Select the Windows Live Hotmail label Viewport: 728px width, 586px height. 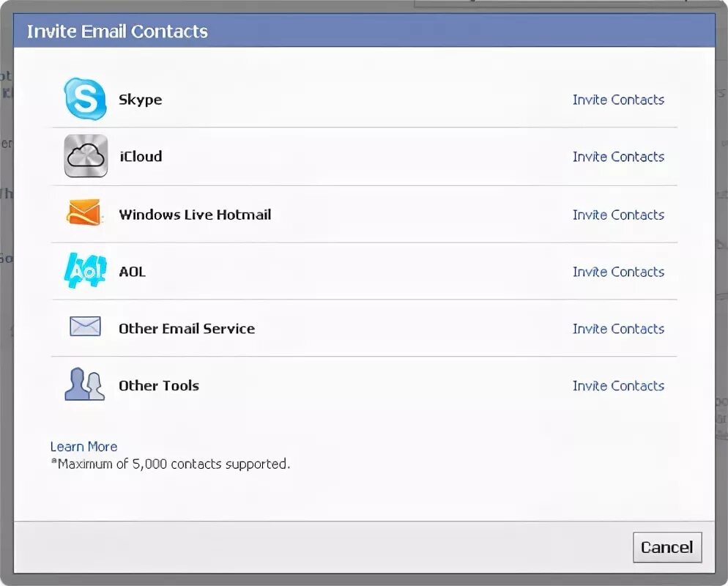pos(195,215)
